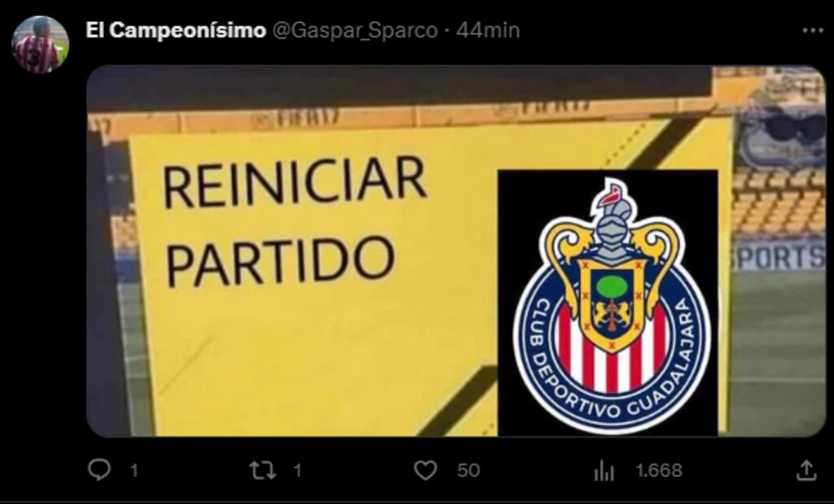Open the profile avatar of El Campeonísimo

[x=41, y=44]
